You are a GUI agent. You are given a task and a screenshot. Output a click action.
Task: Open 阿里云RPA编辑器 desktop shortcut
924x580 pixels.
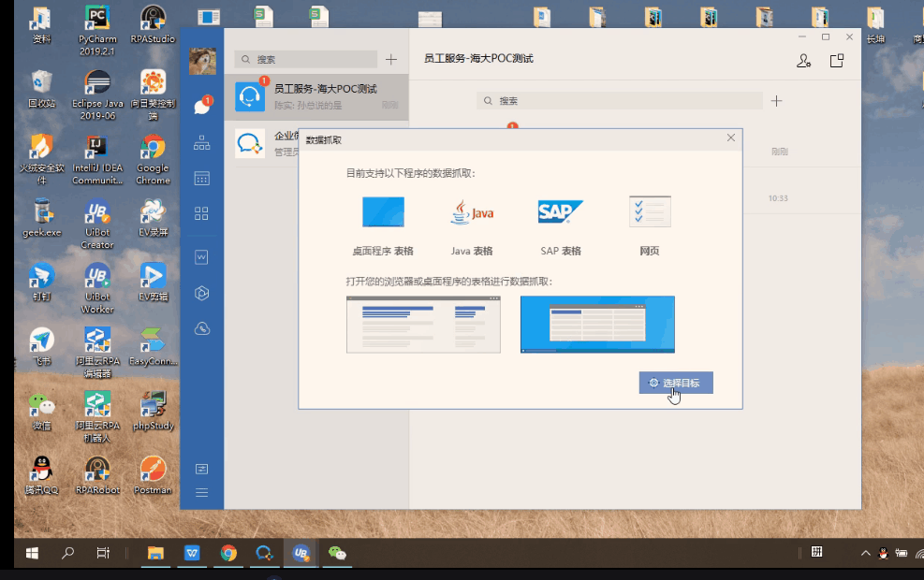pos(97,353)
